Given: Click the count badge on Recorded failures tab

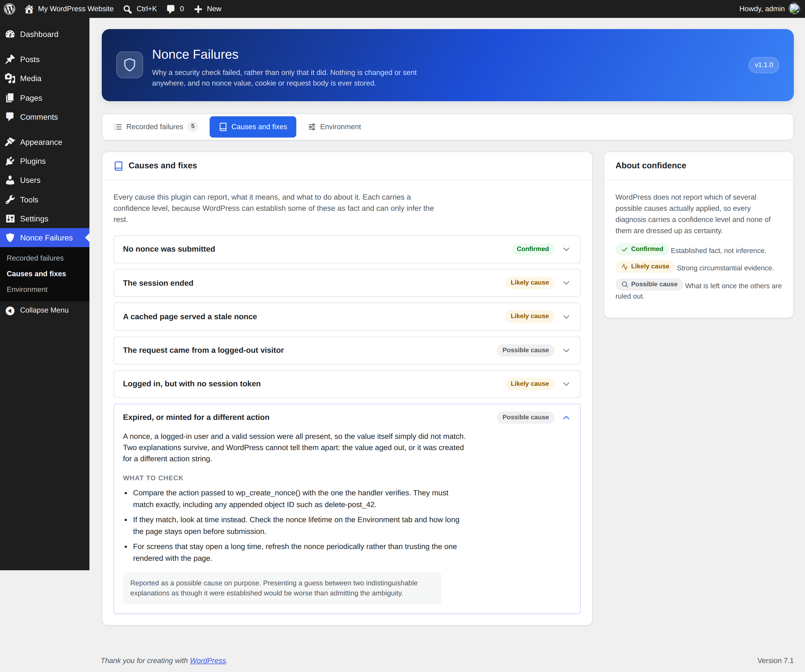Looking at the screenshot, I should pyautogui.click(x=193, y=126).
